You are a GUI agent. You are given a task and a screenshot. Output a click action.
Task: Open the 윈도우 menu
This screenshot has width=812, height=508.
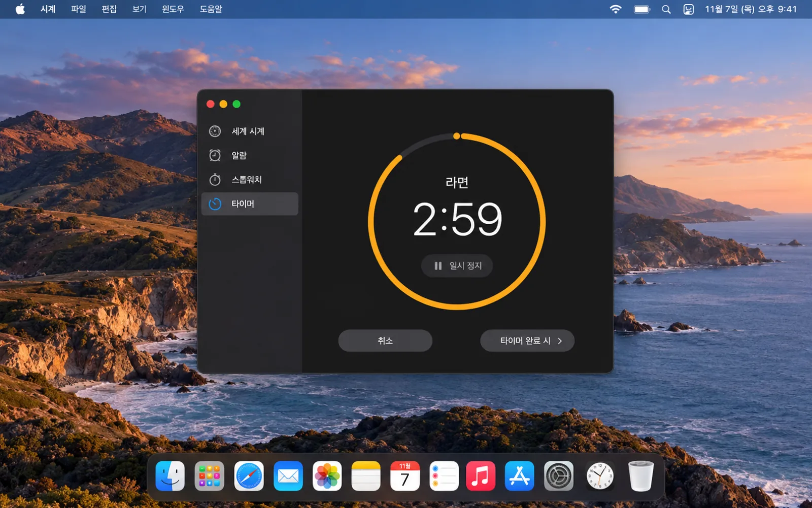(x=173, y=9)
